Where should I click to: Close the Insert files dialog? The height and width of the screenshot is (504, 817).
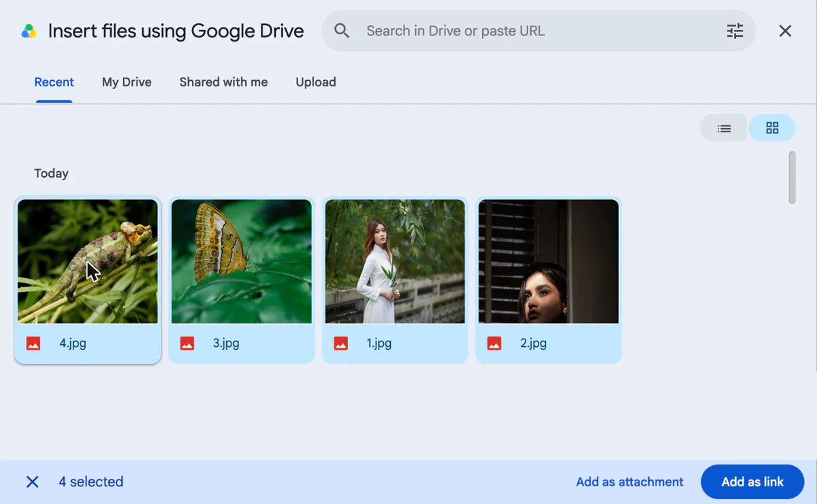click(785, 31)
